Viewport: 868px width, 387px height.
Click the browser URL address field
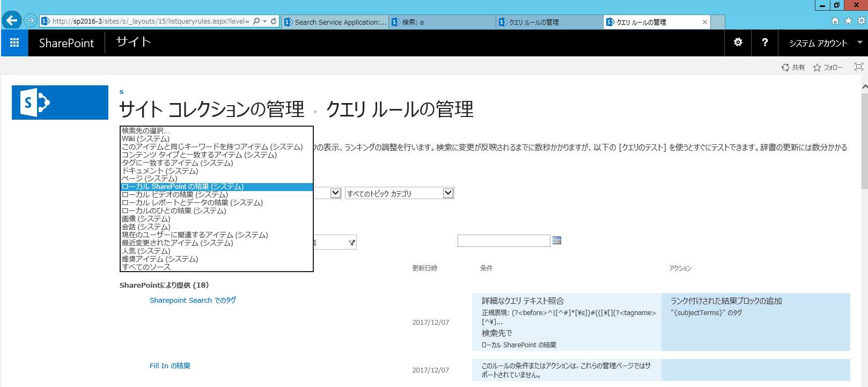[150, 21]
